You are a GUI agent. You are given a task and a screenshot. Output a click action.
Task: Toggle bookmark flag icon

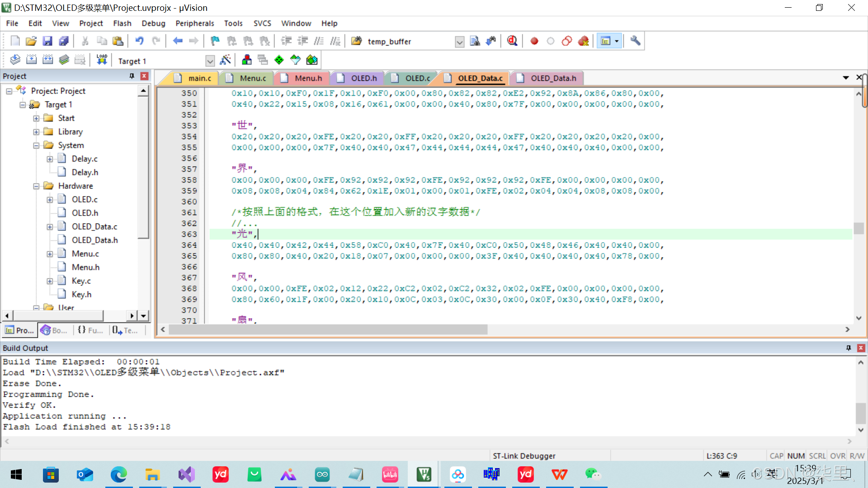tap(215, 41)
